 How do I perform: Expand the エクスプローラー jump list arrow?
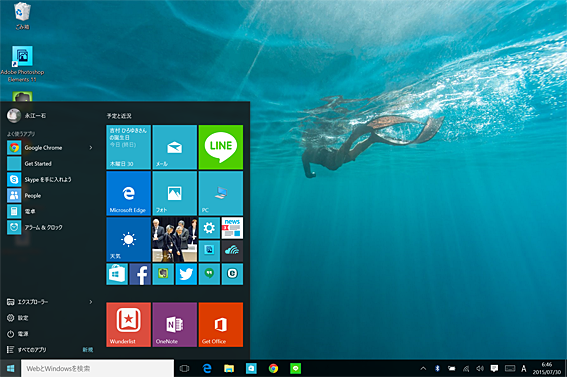pyautogui.click(x=91, y=302)
